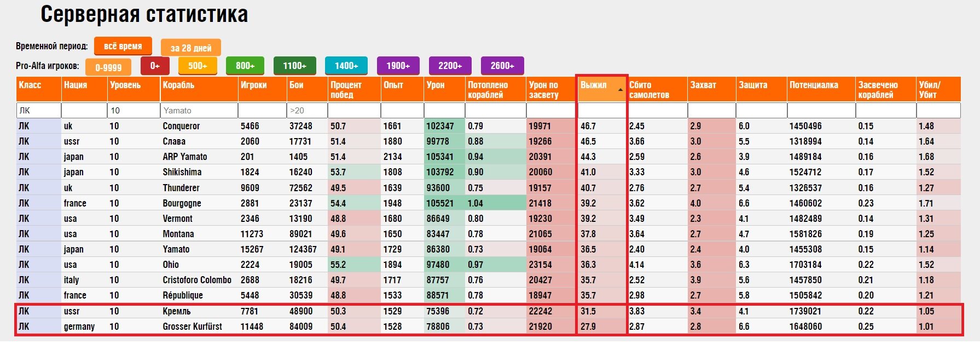The height and width of the screenshot is (355, 980).
Task: Select ship name Shikishima
Action: (182, 172)
